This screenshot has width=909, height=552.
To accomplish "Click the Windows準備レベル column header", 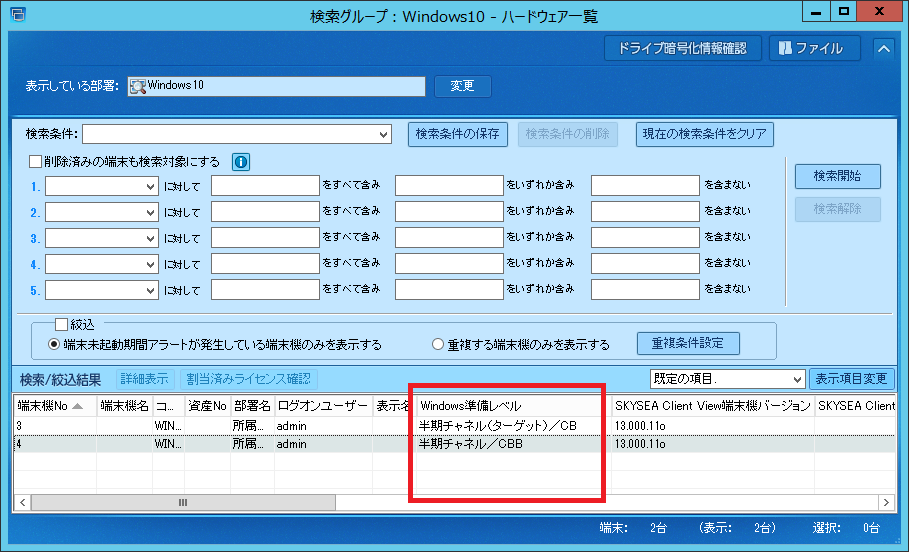I will pos(513,406).
